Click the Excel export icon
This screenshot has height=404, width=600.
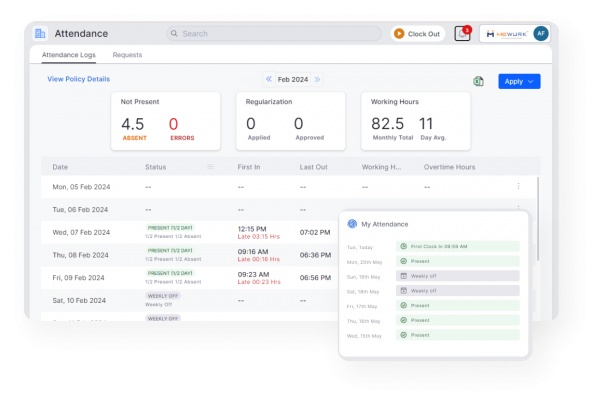pyautogui.click(x=478, y=81)
